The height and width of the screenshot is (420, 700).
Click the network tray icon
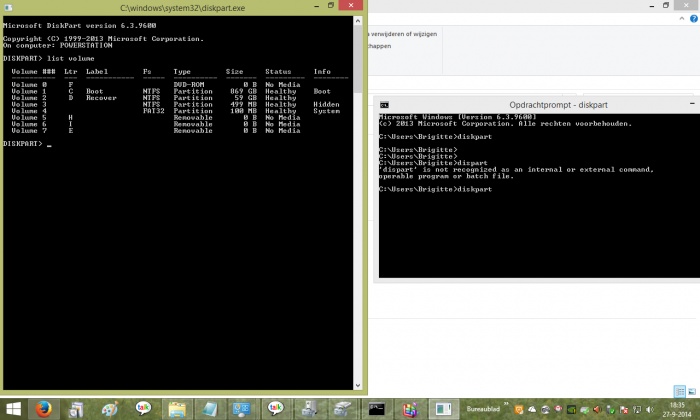click(x=637, y=409)
